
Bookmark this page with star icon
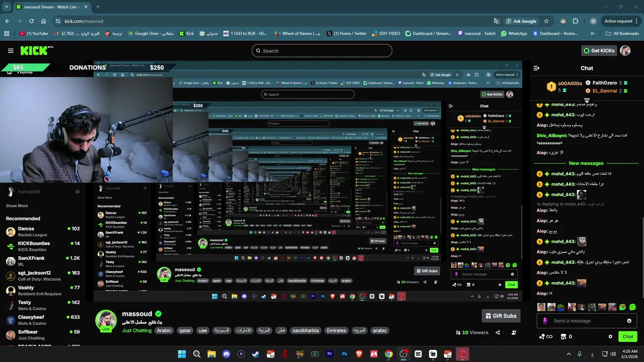(x=546, y=21)
